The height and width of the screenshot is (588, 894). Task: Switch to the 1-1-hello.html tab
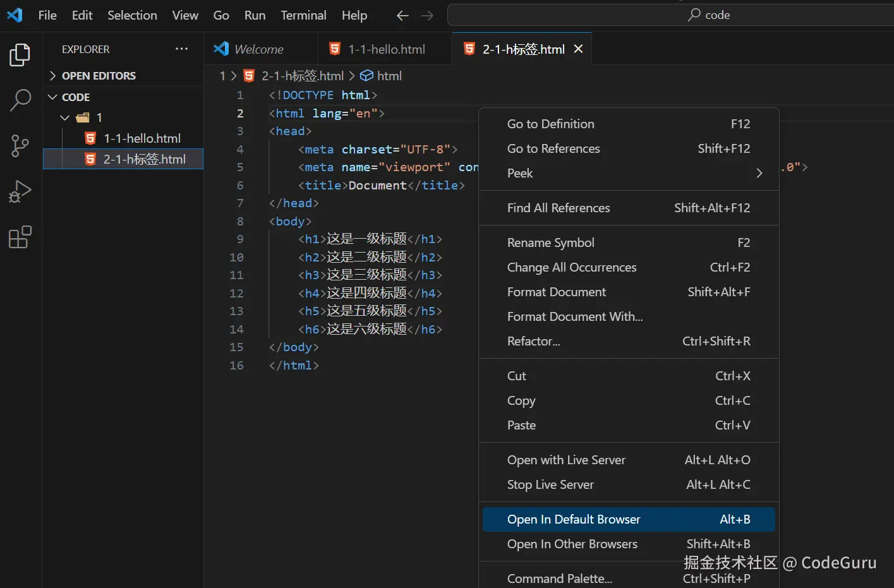click(386, 49)
